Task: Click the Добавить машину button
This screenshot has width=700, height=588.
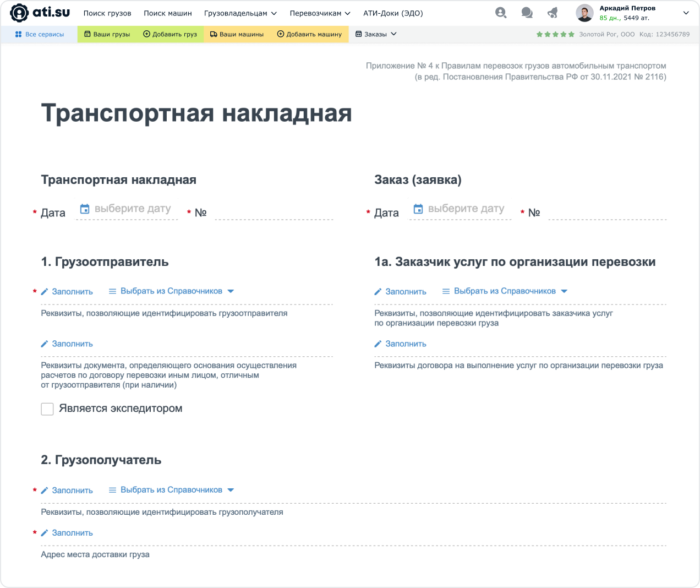Action: pyautogui.click(x=309, y=34)
